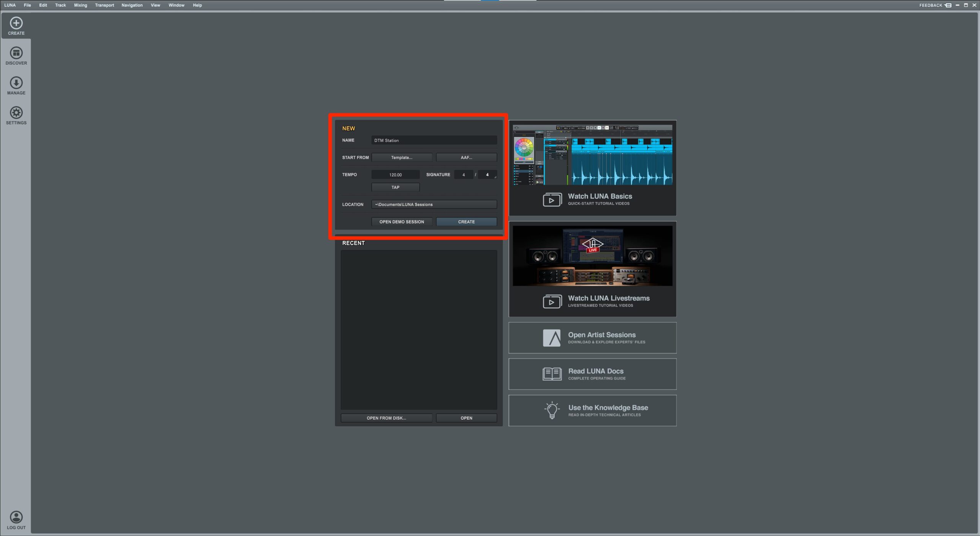Open the Track menu
Screen dimensions: 980x536
60,5
